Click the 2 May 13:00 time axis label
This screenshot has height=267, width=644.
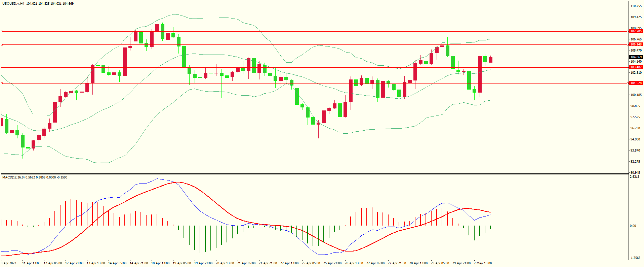coord(483,263)
